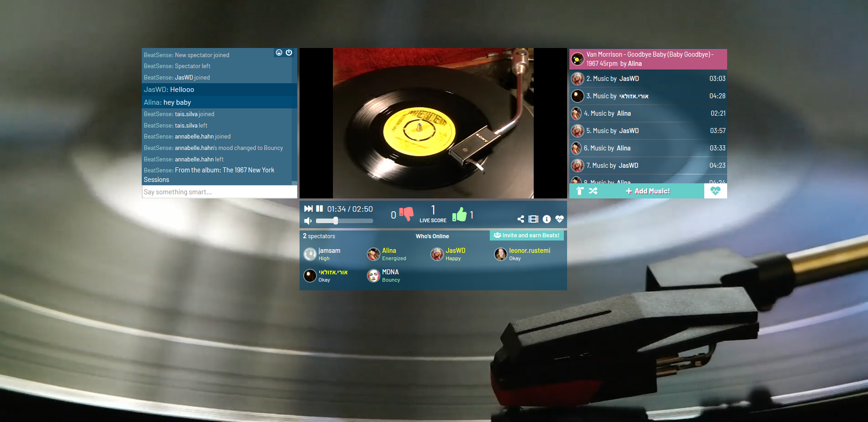Click the Add Music! button
The image size is (868, 422).
(x=648, y=191)
